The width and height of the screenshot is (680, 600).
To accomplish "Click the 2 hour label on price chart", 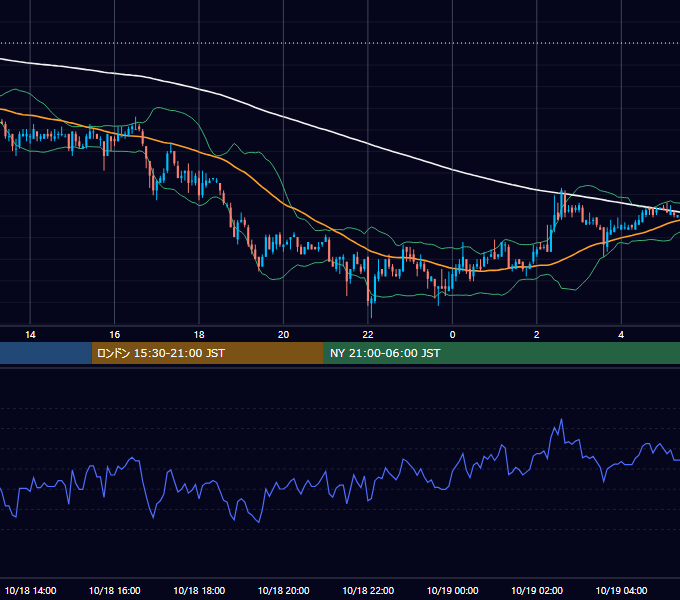I will (x=536, y=335).
